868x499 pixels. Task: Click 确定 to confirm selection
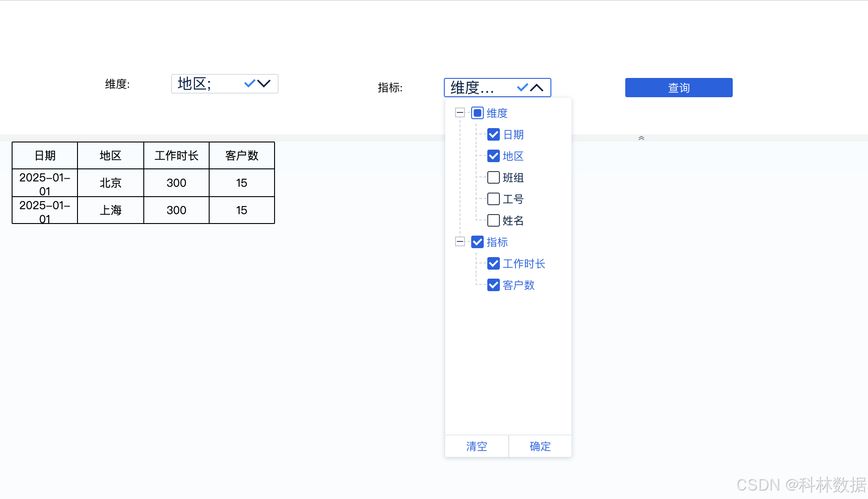pos(540,446)
